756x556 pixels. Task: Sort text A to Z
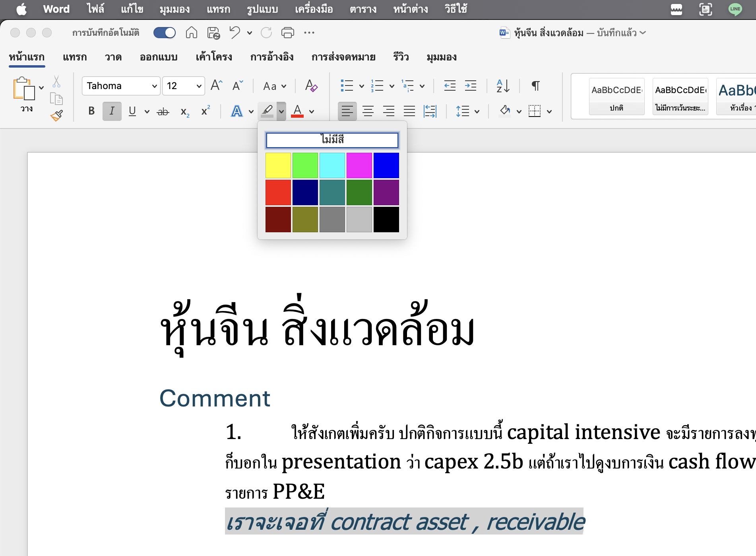(x=503, y=86)
